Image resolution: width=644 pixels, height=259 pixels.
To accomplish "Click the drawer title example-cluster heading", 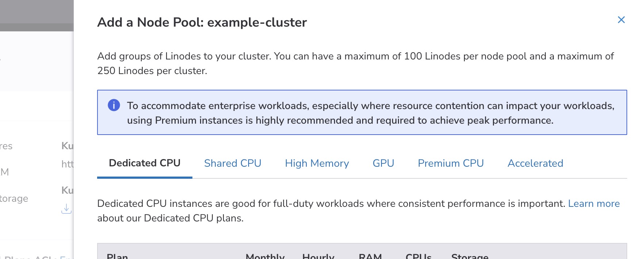I will click(202, 22).
